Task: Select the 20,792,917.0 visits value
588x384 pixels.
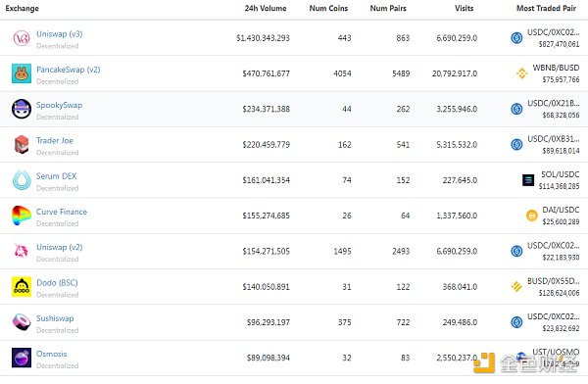Action: pos(455,73)
